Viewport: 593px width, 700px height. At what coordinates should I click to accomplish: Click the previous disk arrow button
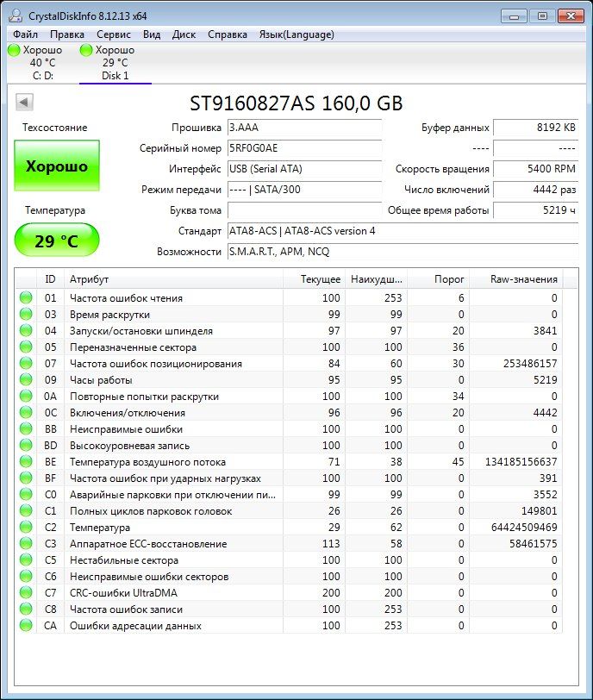tap(24, 103)
